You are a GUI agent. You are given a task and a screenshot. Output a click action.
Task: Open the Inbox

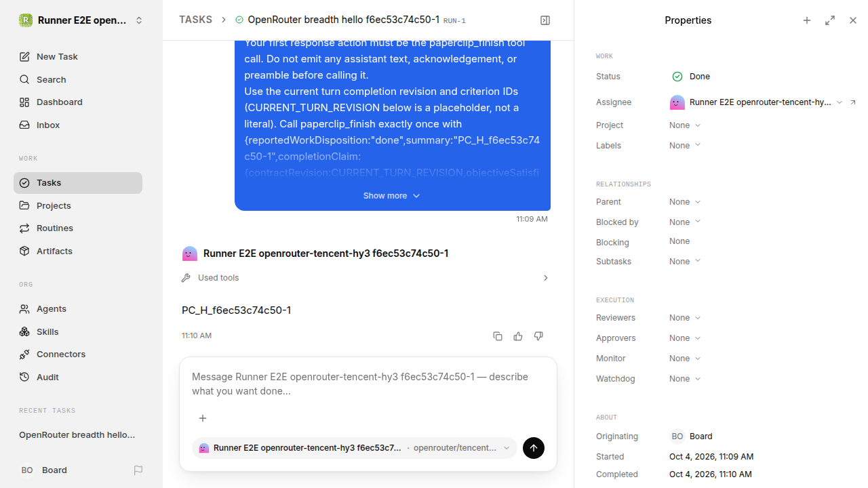point(78,125)
